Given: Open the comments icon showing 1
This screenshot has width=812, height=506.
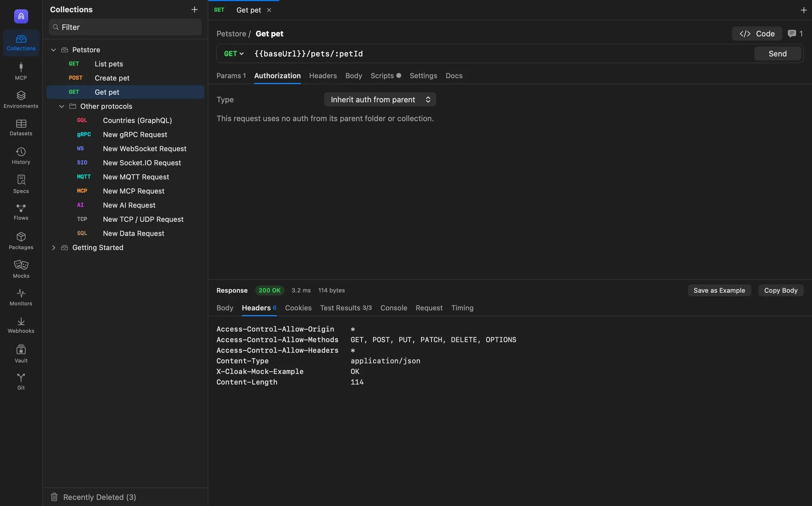Looking at the screenshot, I should point(795,34).
